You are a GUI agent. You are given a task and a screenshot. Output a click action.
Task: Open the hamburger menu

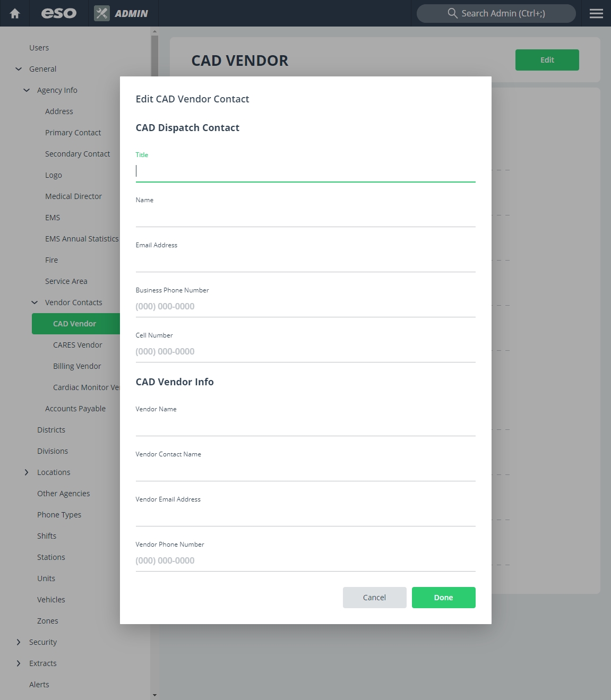[596, 13]
